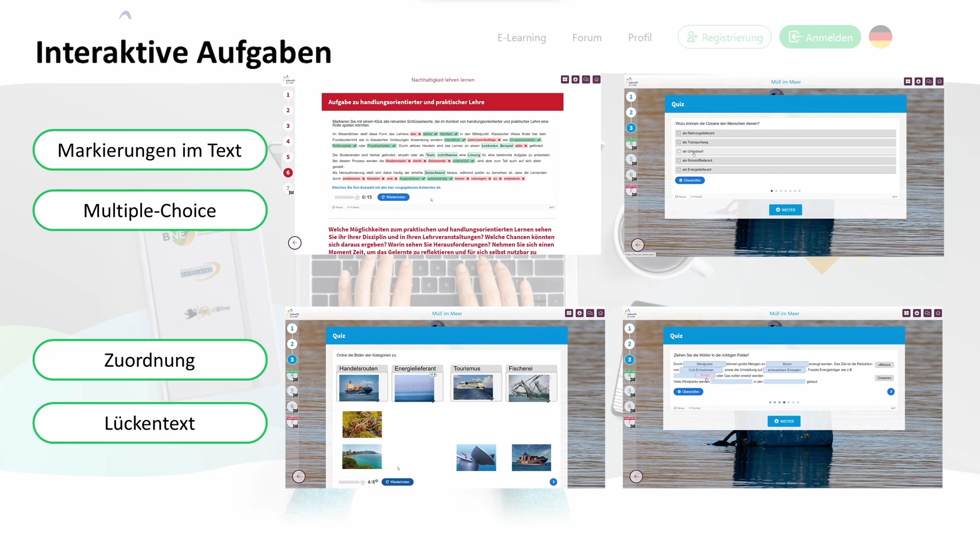Open the Profil menu item
The width and height of the screenshot is (980, 551).
click(x=640, y=37)
